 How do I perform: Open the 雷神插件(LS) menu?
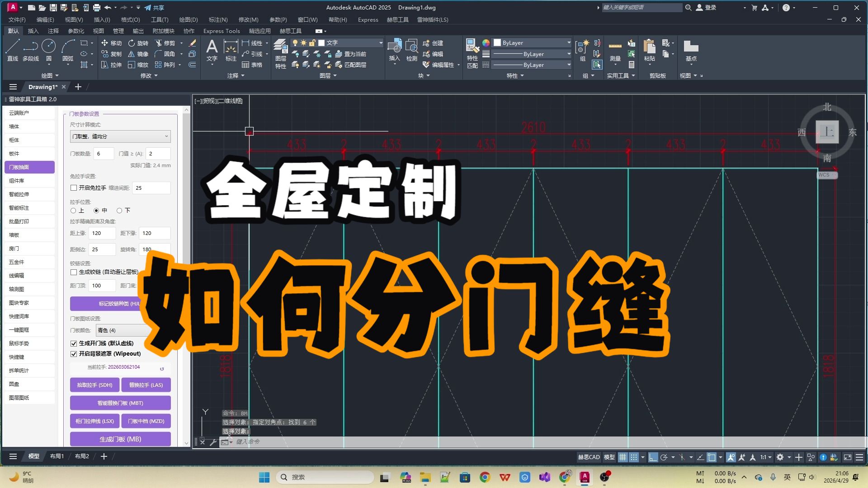433,19
